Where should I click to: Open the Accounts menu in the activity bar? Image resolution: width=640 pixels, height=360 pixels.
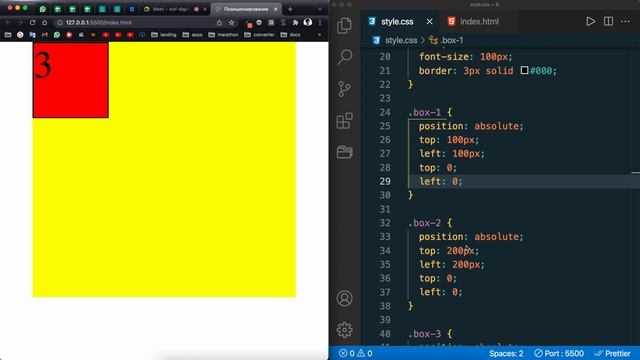click(344, 298)
